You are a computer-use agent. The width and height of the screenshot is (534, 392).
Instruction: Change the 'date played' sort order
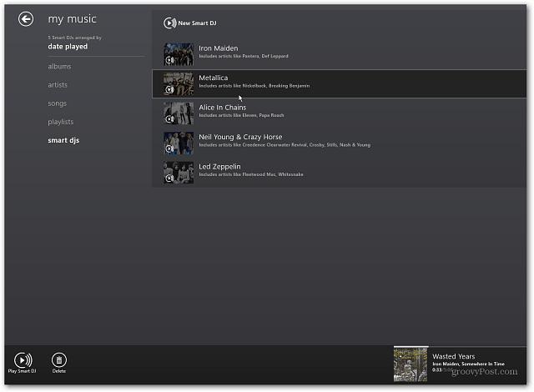click(x=68, y=47)
